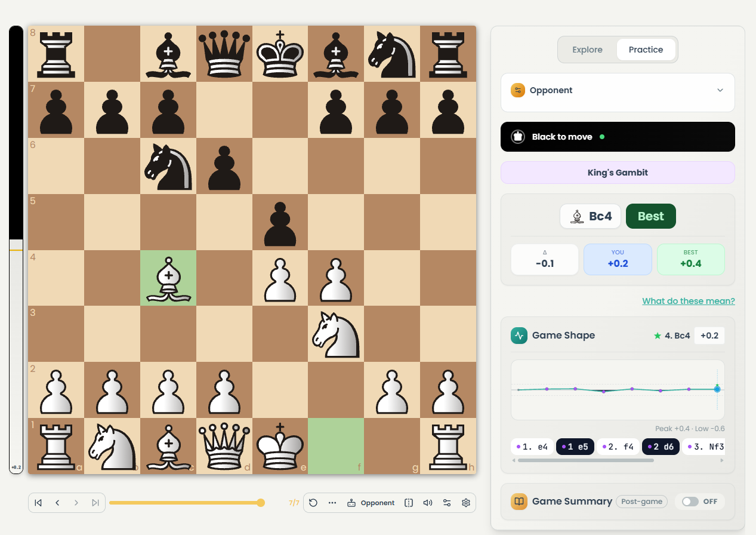Select the black knight on g8
Screen dimensions: 756x535
point(393,53)
